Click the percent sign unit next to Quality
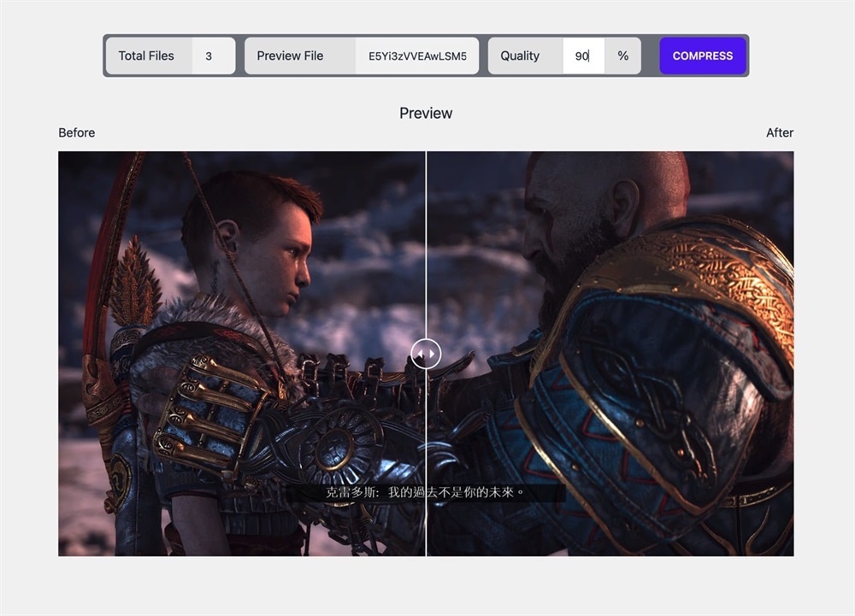Viewport: 855px width, 616px height. tap(623, 56)
